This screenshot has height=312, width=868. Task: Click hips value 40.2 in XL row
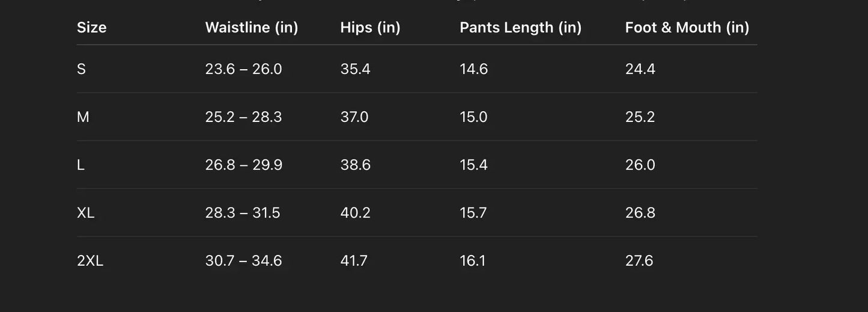(355, 213)
